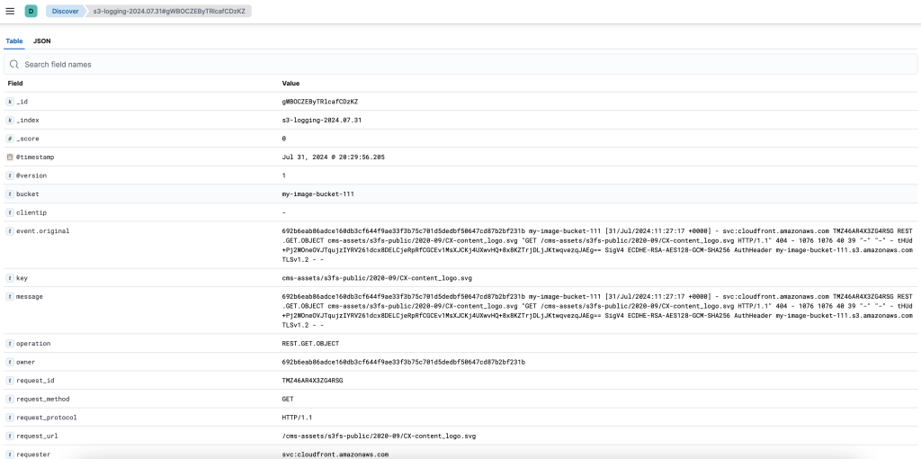Image resolution: width=921 pixels, height=459 pixels.
Task: Click the _id field type icon
Action: tap(9, 102)
